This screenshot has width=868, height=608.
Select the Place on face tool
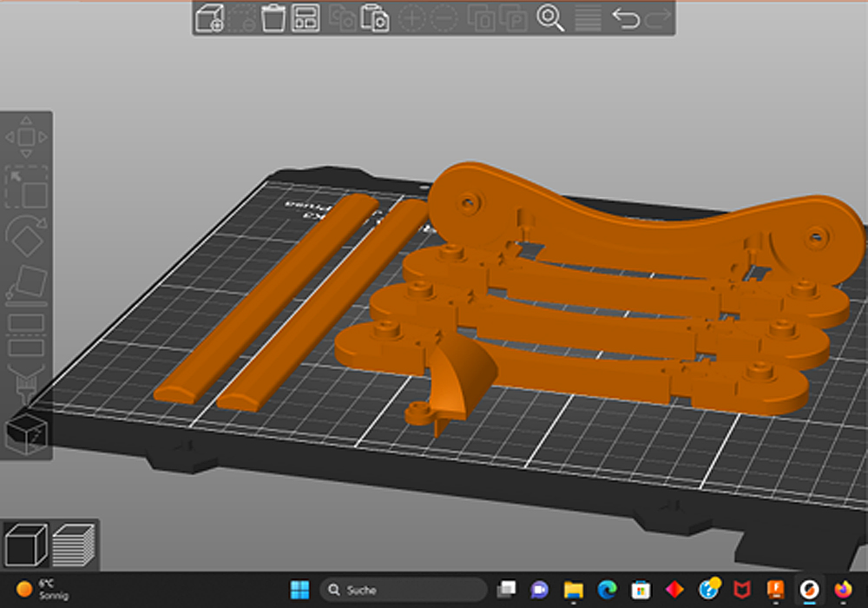click(x=26, y=283)
